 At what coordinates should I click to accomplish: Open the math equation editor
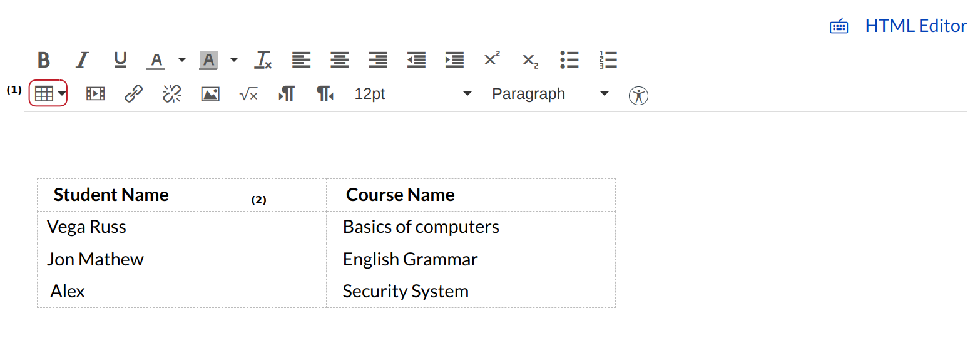248,94
